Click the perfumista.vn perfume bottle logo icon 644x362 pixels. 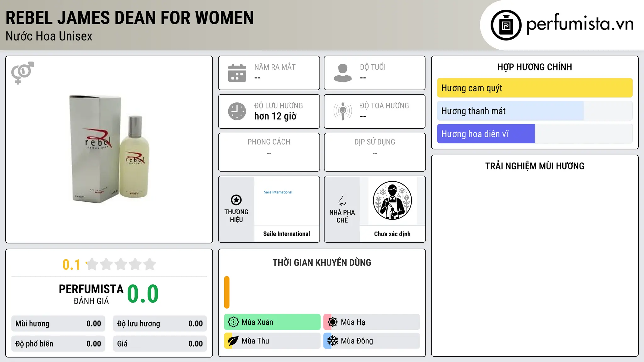click(x=506, y=25)
